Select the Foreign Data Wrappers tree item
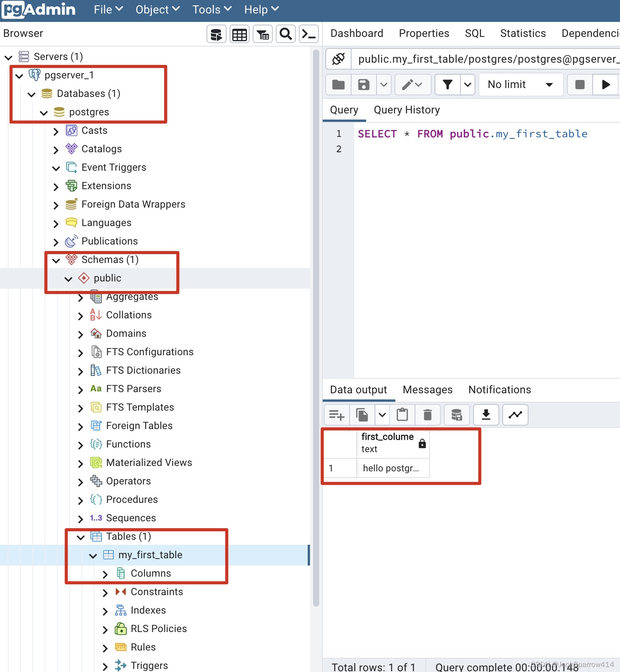Image resolution: width=620 pixels, height=672 pixels. point(133,204)
